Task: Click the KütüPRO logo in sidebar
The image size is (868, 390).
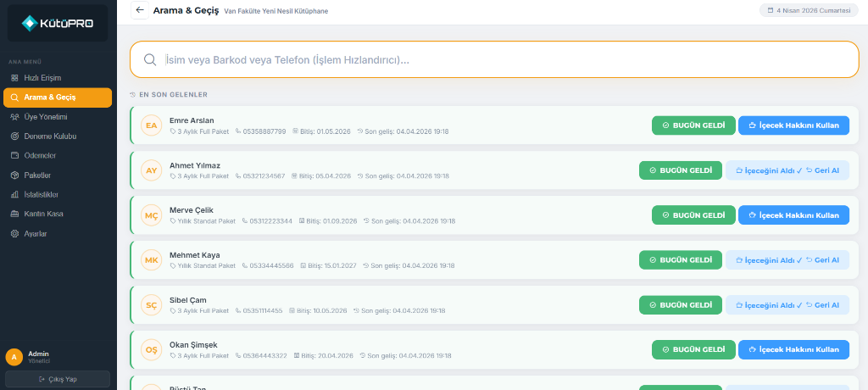Action: [x=58, y=23]
